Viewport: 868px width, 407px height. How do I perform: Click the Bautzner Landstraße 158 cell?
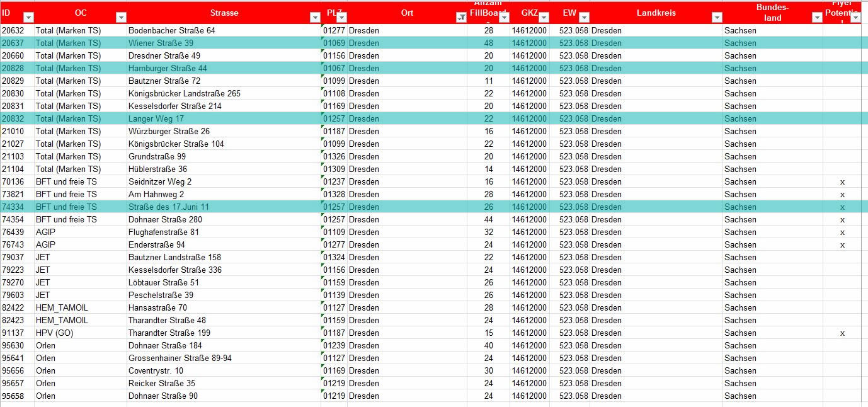pyautogui.click(x=224, y=257)
